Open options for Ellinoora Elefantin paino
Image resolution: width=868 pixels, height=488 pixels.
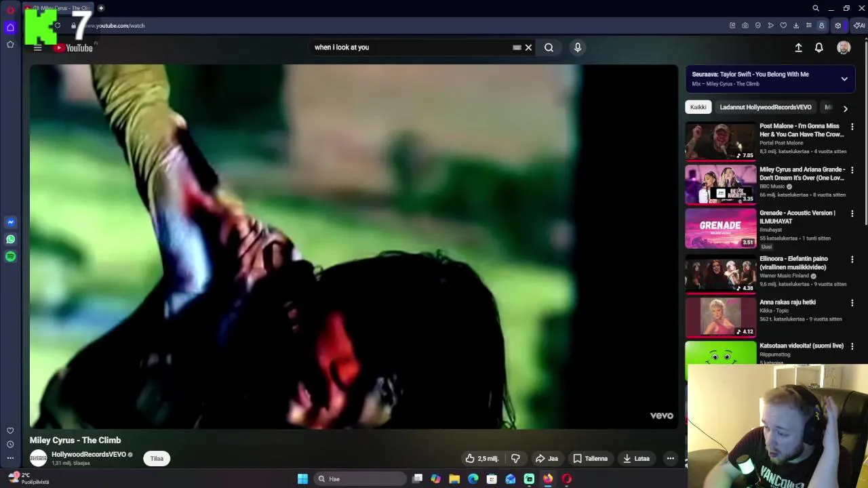click(x=852, y=260)
